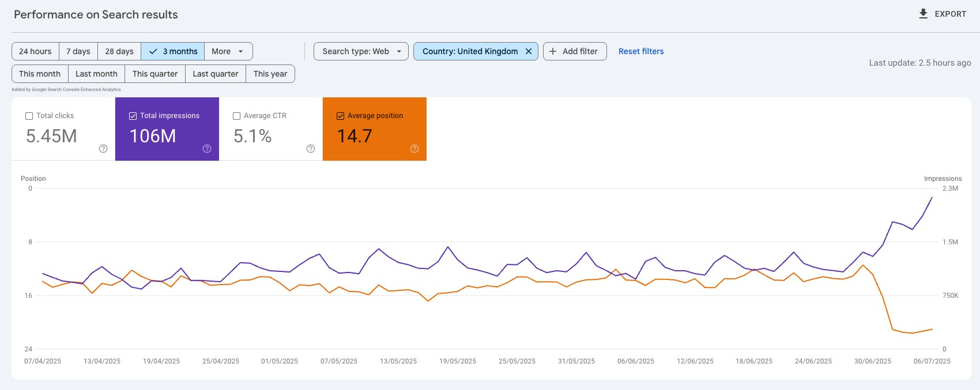Click impressions peak at chart's right end
The width and height of the screenshot is (980, 390).
(932, 198)
